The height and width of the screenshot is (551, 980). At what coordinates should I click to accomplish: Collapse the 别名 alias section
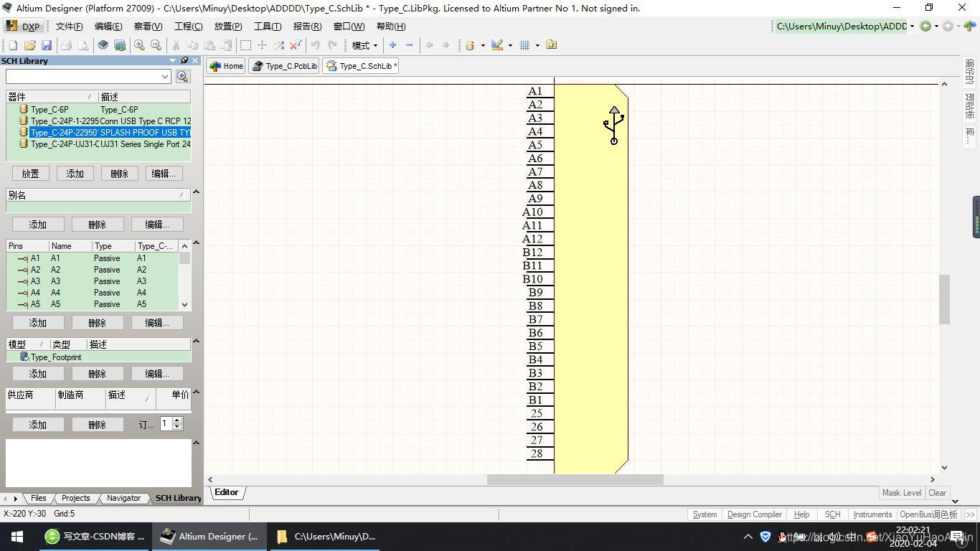point(196,192)
